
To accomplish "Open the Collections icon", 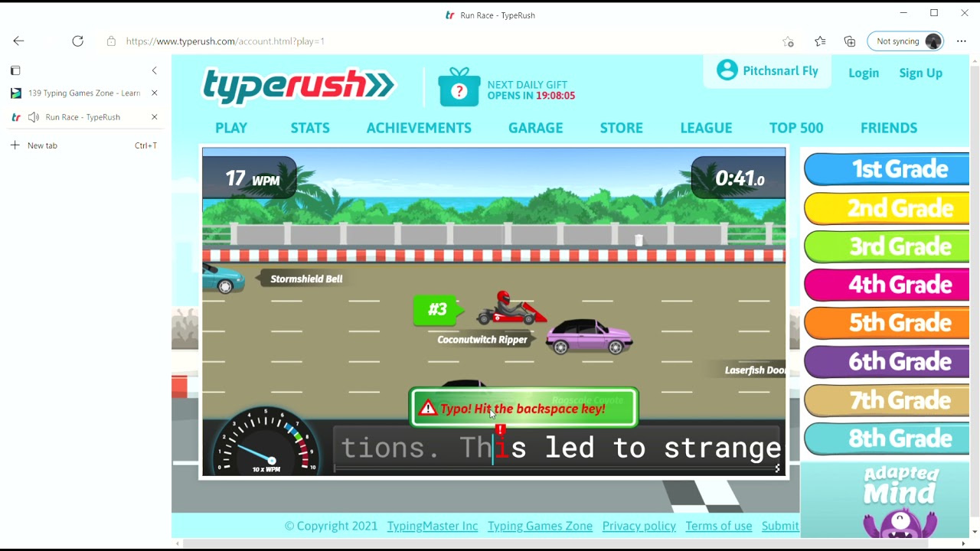I will point(850,41).
